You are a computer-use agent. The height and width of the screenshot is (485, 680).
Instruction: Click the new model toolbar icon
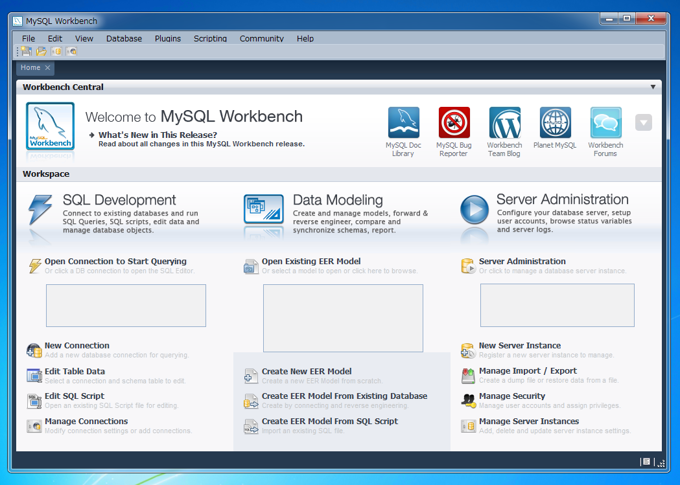[x=26, y=52]
